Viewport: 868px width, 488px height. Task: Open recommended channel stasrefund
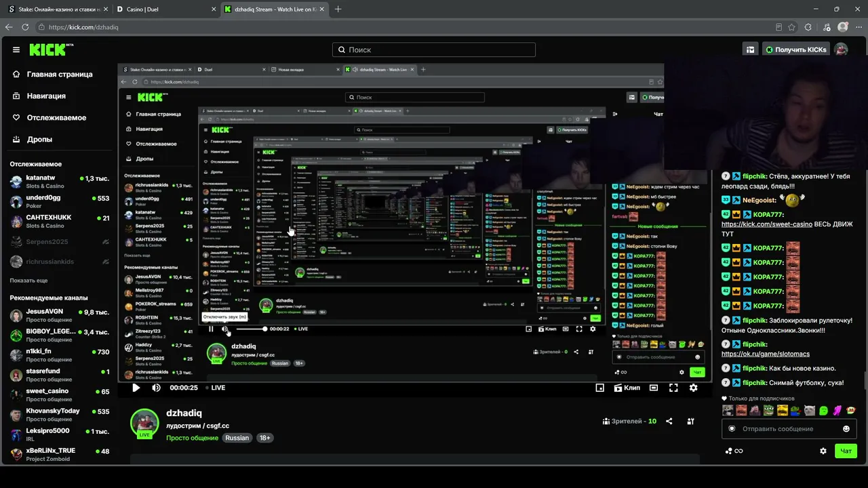tap(60, 375)
